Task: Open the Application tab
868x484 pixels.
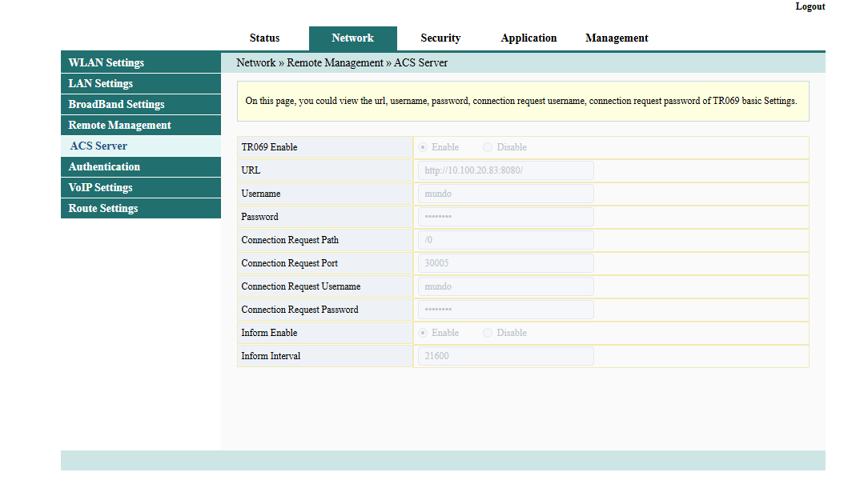Action: 528,38
